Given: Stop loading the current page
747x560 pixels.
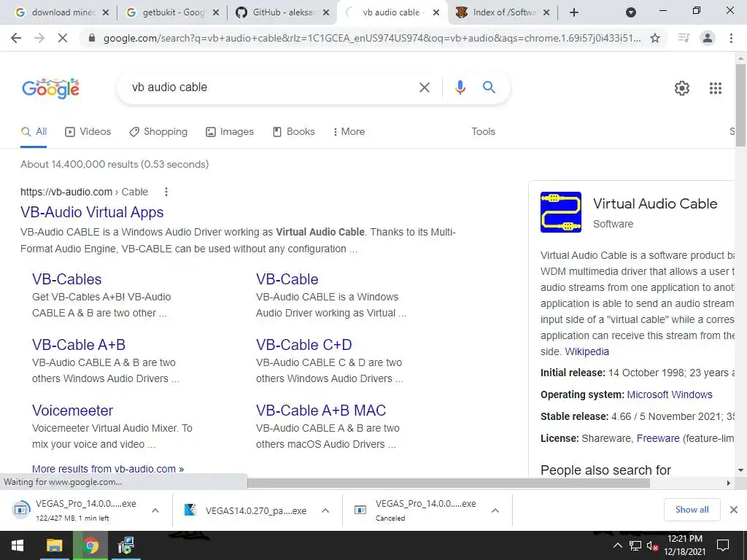Looking at the screenshot, I should [63, 38].
